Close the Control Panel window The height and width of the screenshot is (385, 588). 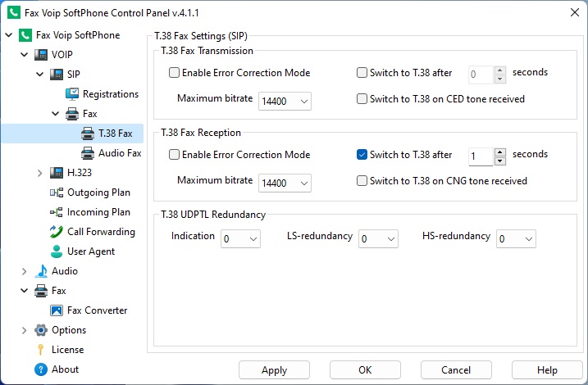575,12
